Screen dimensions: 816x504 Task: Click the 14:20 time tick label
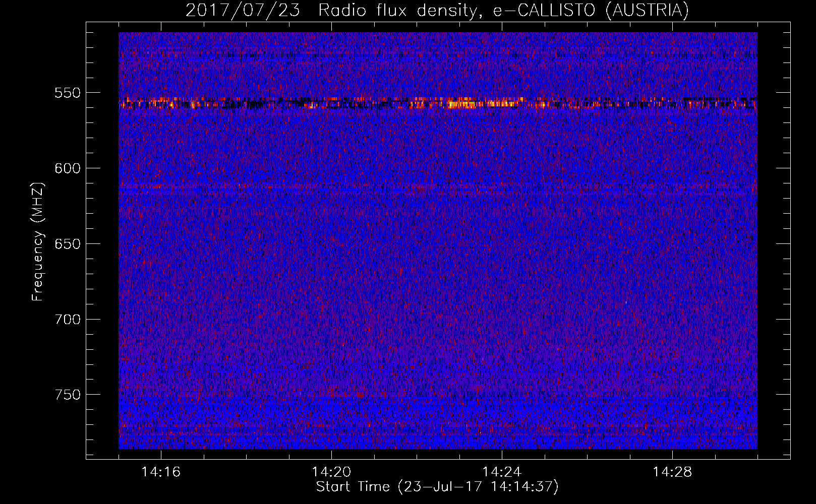point(331,472)
